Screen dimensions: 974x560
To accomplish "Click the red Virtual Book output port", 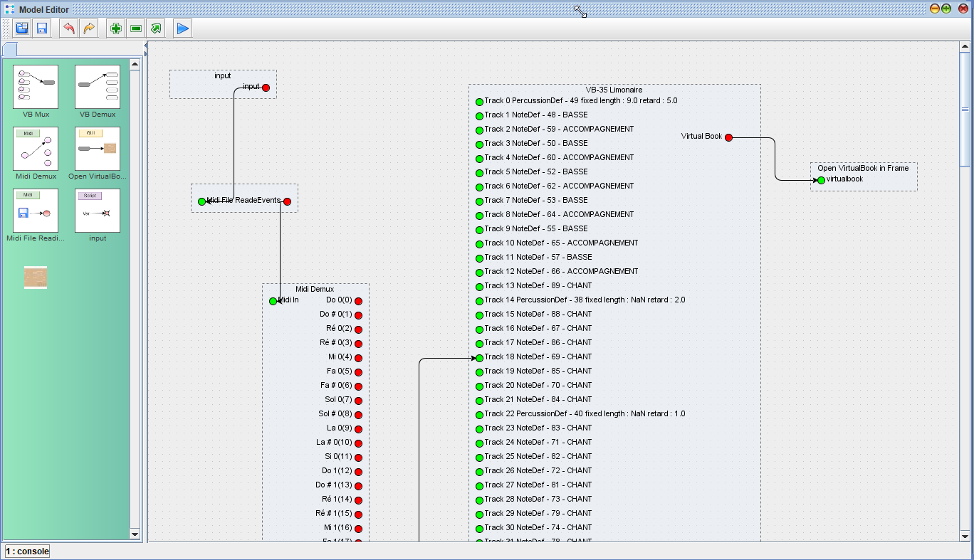I will pos(728,137).
